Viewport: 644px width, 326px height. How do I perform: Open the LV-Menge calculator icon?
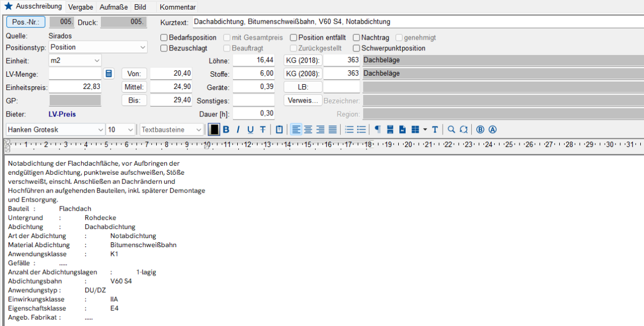(109, 73)
